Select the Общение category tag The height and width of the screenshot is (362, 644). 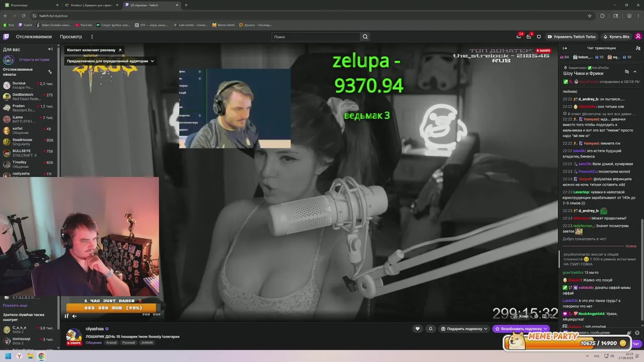(x=94, y=342)
